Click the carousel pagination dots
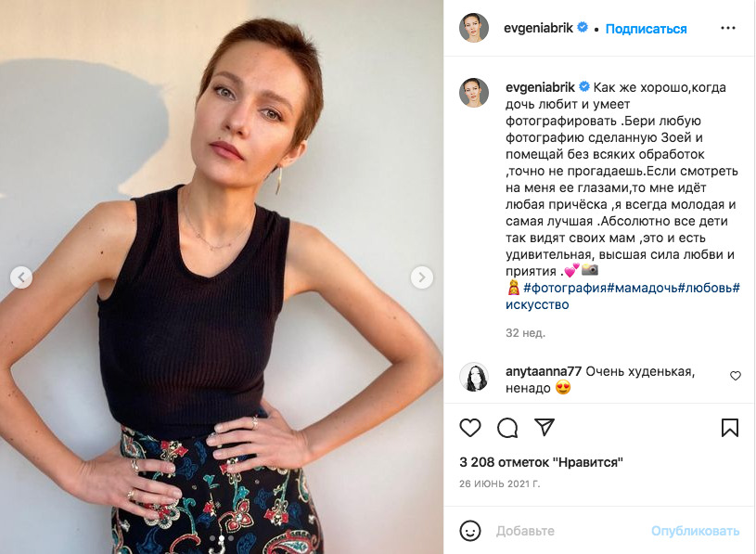The image size is (756, 554). [x=222, y=538]
